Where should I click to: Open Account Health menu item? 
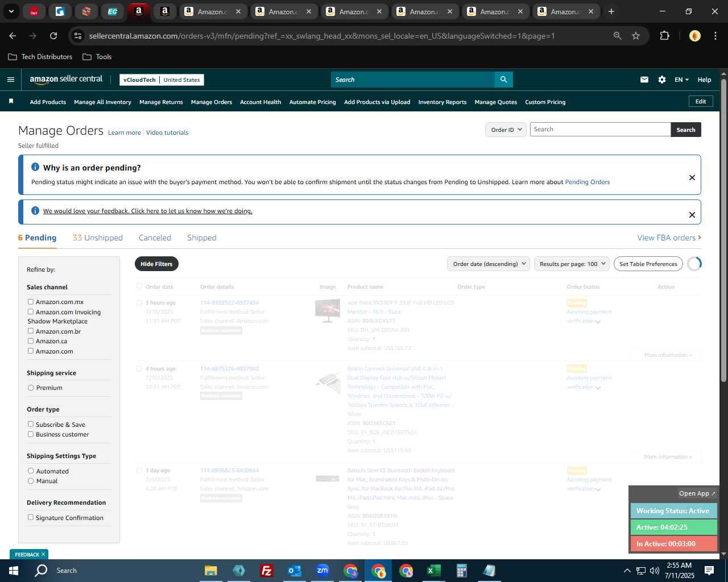[260, 102]
